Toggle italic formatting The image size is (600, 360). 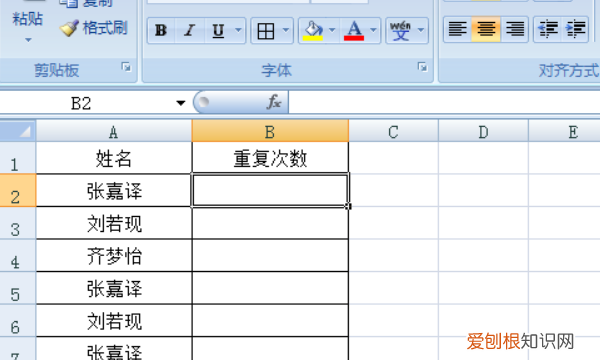pos(189,30)
